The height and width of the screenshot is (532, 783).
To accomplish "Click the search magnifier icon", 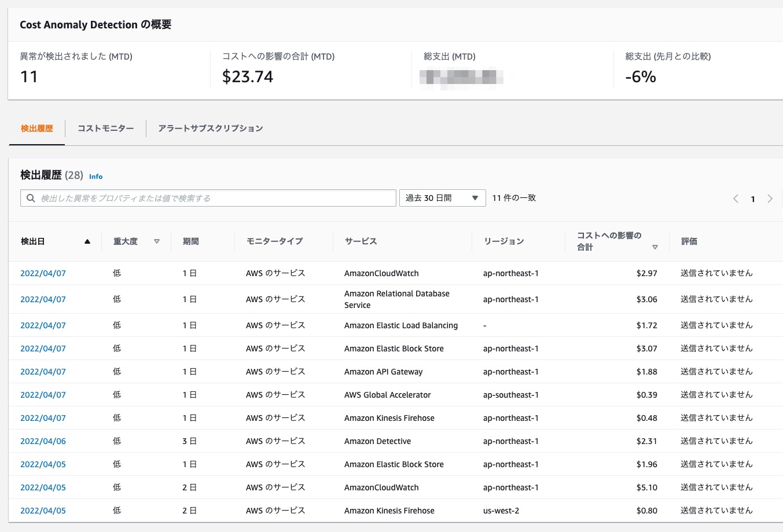I will click(x=31, y=198).
